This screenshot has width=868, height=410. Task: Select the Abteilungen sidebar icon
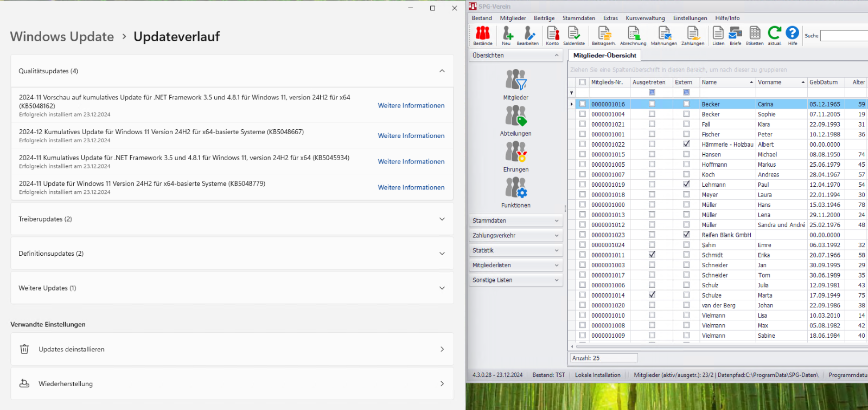tap(516, 116)
